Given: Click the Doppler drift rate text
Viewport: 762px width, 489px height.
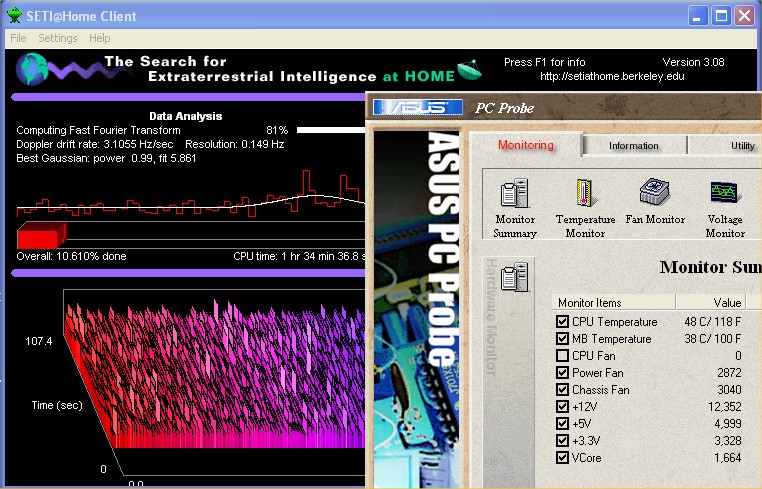Looking at the screenshot, I should 94,144.
